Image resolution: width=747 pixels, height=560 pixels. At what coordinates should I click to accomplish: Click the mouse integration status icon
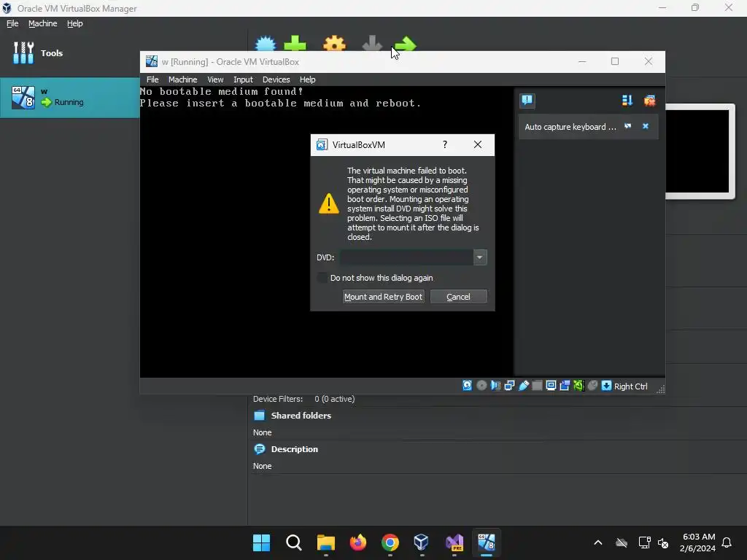click(592, 386)
